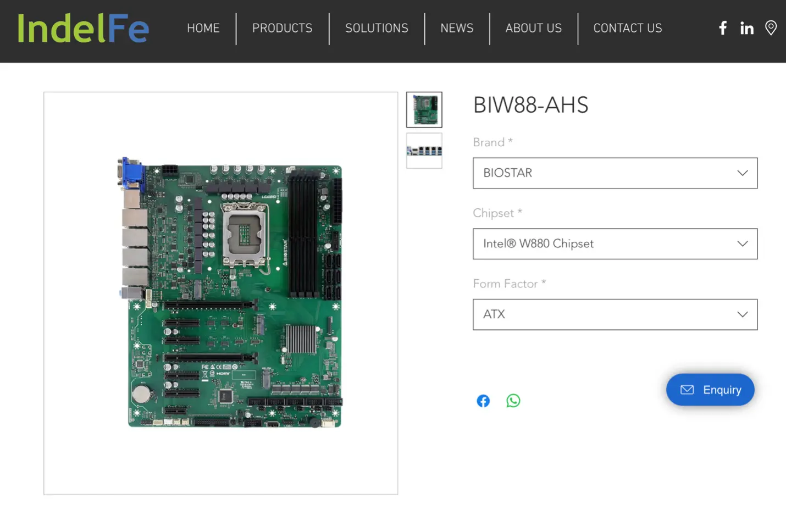Navigate to the NEWS menu item
Viewport: 786px width, 532px height.
pos(457,28)
